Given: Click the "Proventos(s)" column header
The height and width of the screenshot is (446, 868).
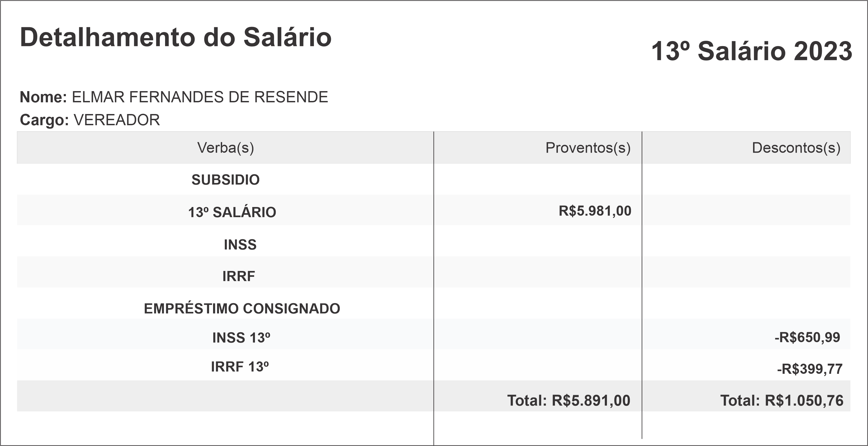Looking at the screenshot, I should (588, 148).
